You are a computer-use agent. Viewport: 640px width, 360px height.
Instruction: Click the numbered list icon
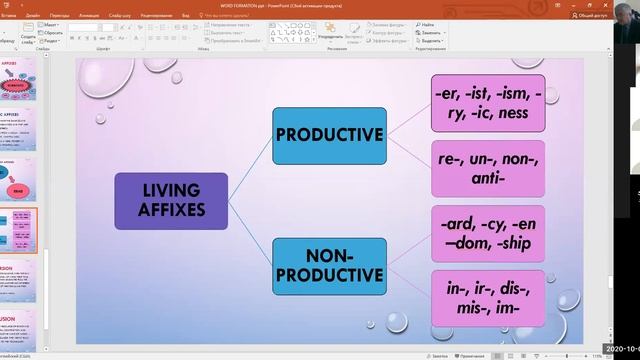pos(163,27)
